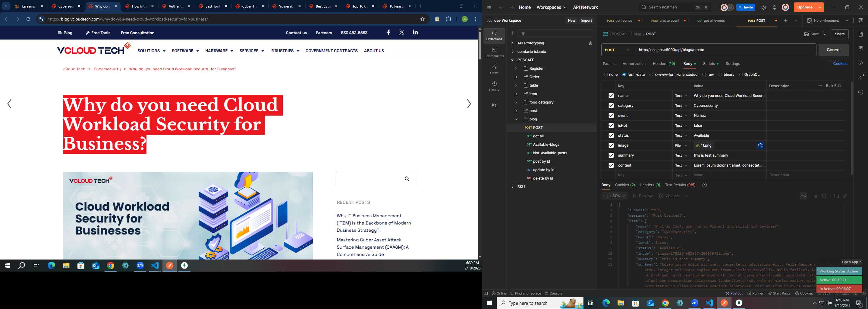Open the Scripts request tab

tap(710, 64)
